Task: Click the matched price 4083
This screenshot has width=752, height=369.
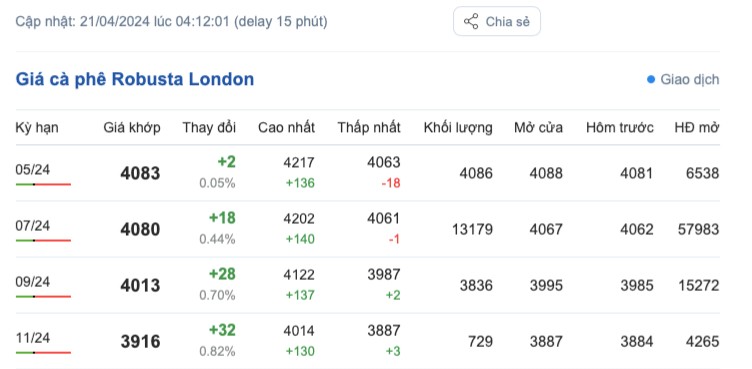Action: coord(140,173)
